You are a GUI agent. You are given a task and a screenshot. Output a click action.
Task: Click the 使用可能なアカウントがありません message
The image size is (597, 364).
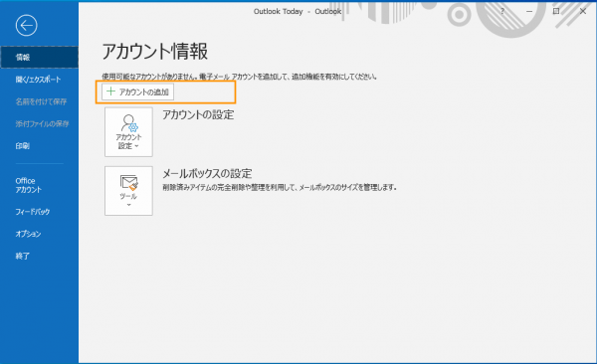pos(240,77)
